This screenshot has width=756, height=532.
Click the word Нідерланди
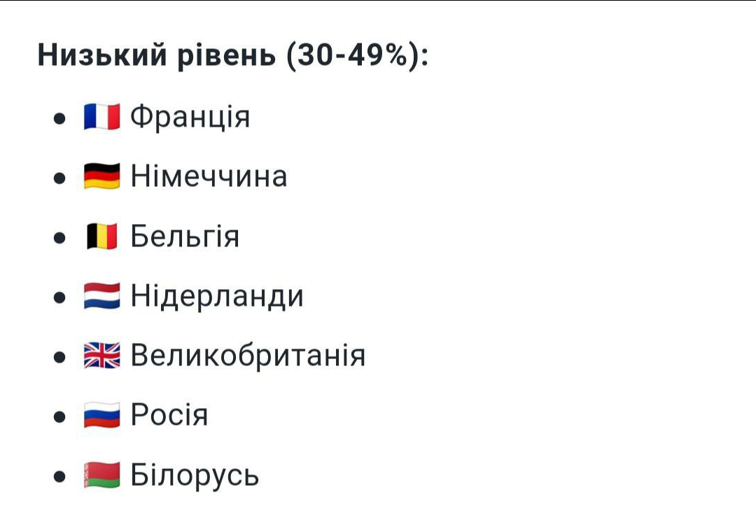click(x=218, y=296)
